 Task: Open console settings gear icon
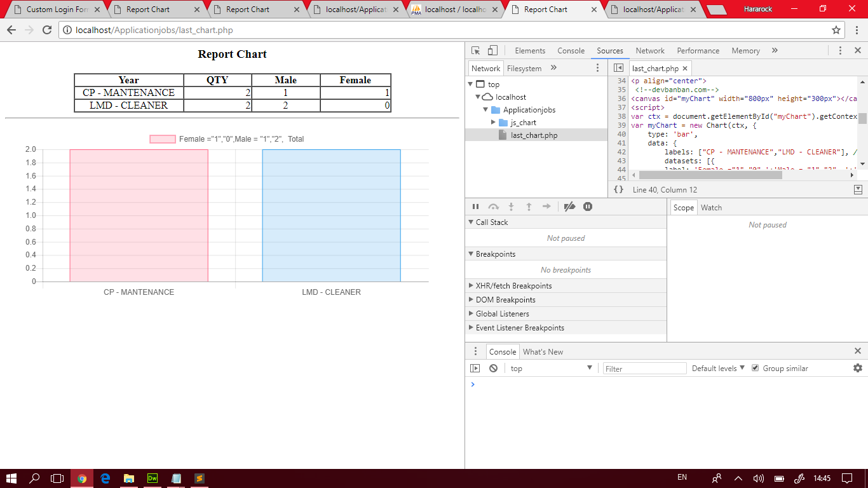click(858, 368)
